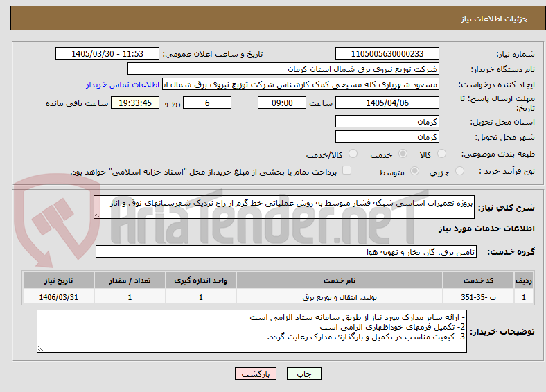The image size is (546, 392).
Task: Select the متوسط purchase type radio
Action: point(415,170)
